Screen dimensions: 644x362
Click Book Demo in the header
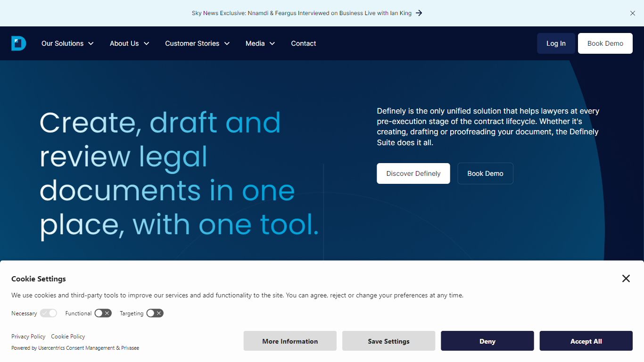605,43
